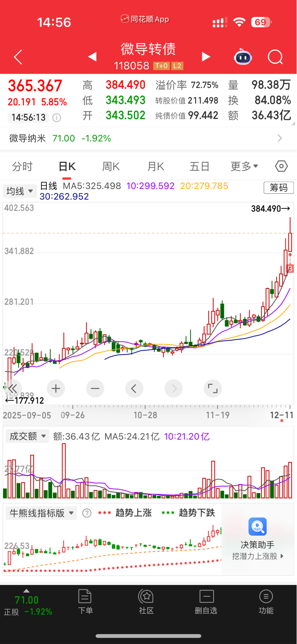Zoom out chart with minus button

[x=95, y=388]
